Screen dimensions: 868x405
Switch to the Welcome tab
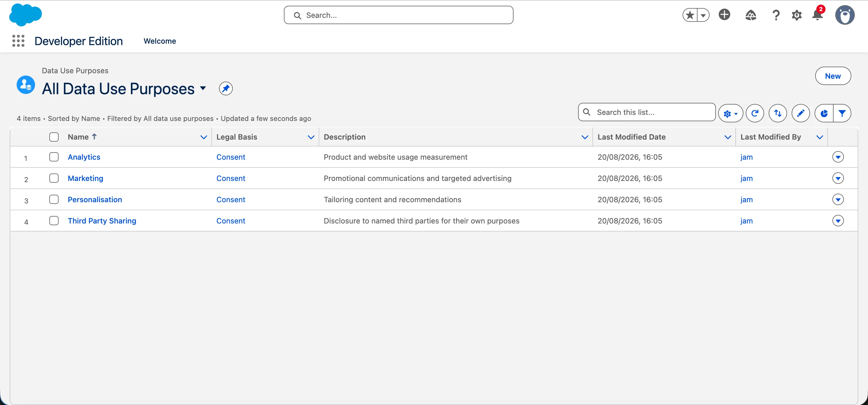tap(160, 41)
